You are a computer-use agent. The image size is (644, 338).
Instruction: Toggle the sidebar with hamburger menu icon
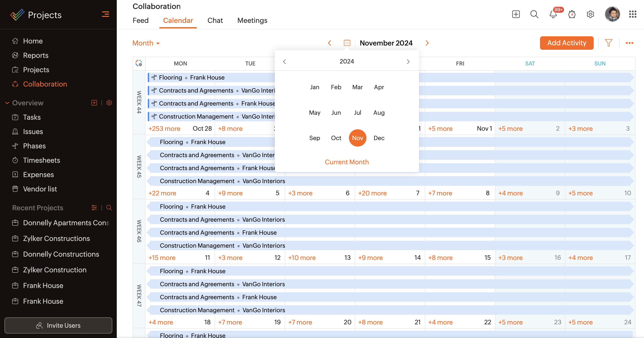coord(106,15)
